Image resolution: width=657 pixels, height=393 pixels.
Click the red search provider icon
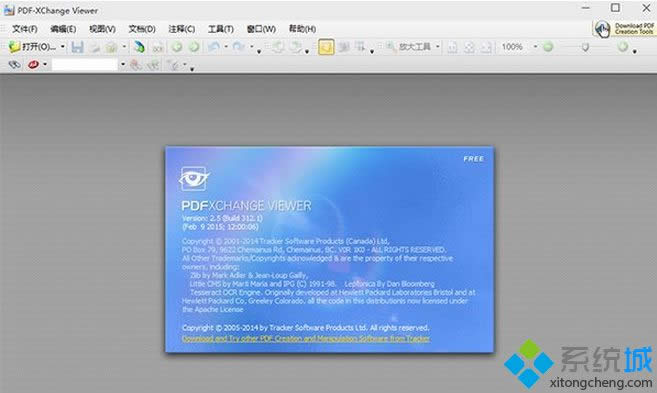(x=33, y=65)
